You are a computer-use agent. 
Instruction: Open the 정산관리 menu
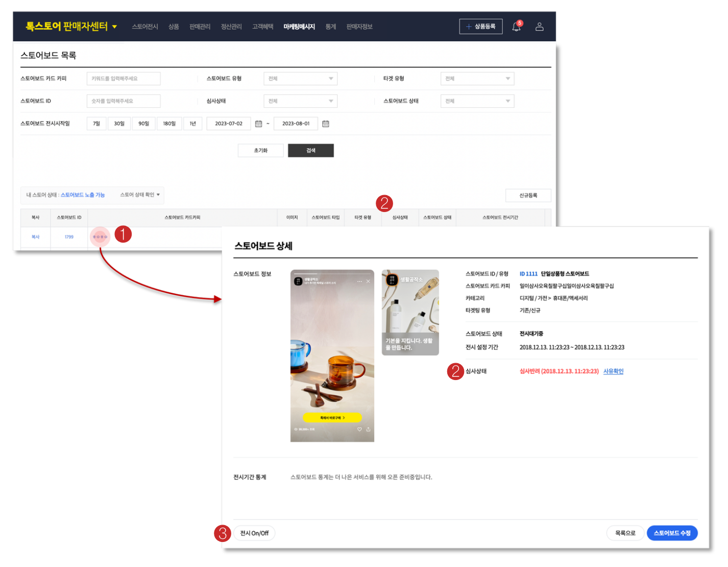point(231,27)
